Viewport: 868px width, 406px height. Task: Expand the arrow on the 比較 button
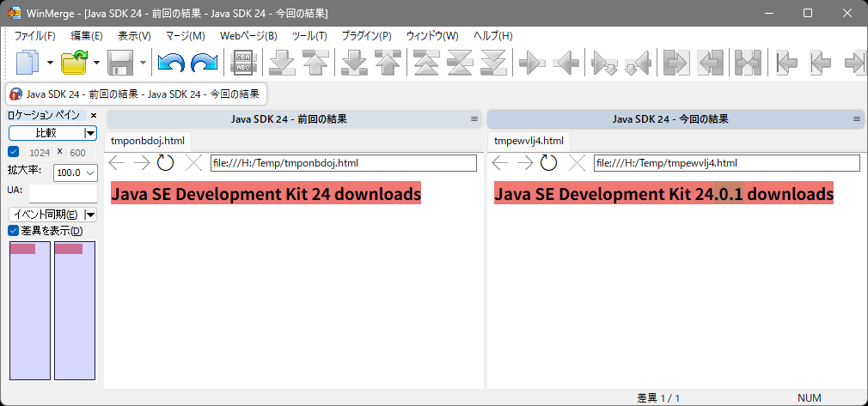(89, 133)
